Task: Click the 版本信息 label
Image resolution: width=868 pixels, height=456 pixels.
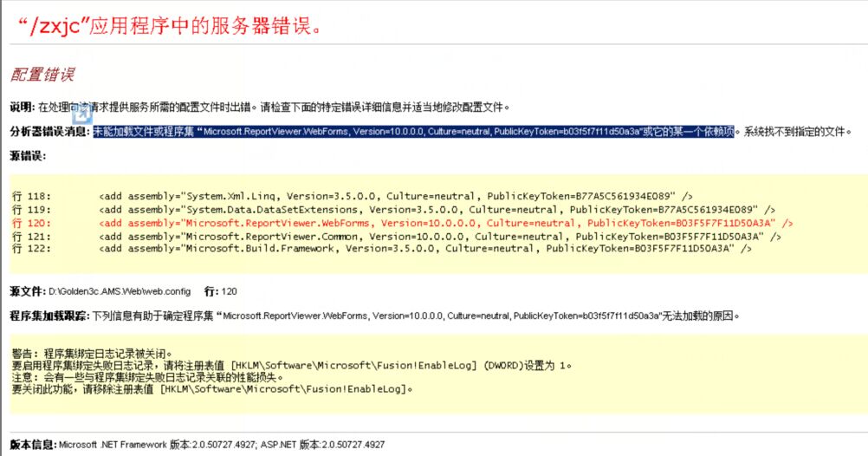Action: point(33,445)
